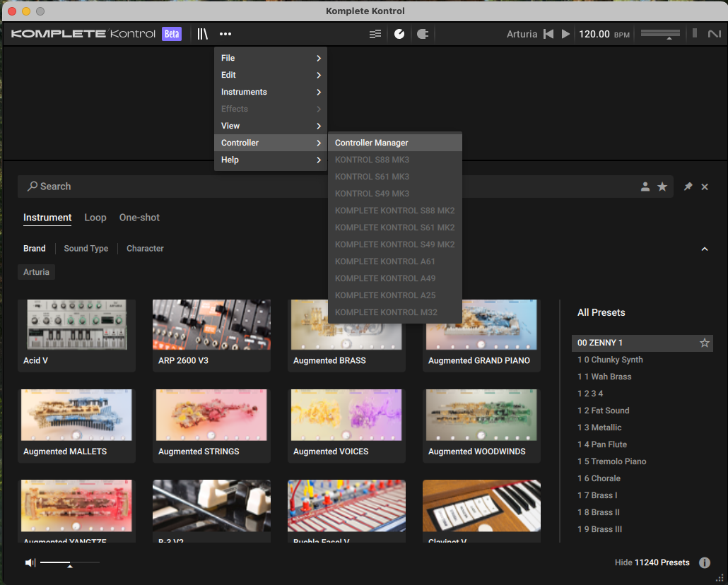Open the Instruments submenu
Screen dimensions: 728x585
[271, 92]
